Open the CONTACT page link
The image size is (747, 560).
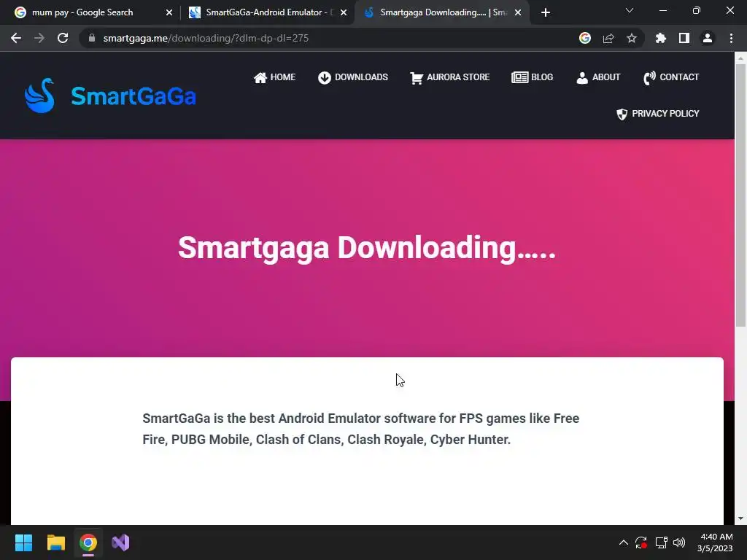pyautogui.click(x=671, y=77)
